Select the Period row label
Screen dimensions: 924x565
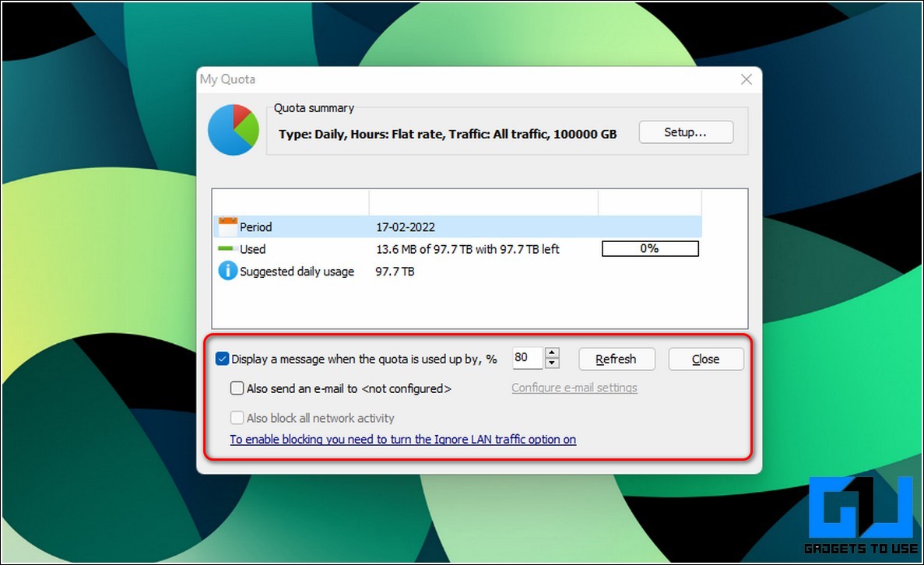(256, 226)
